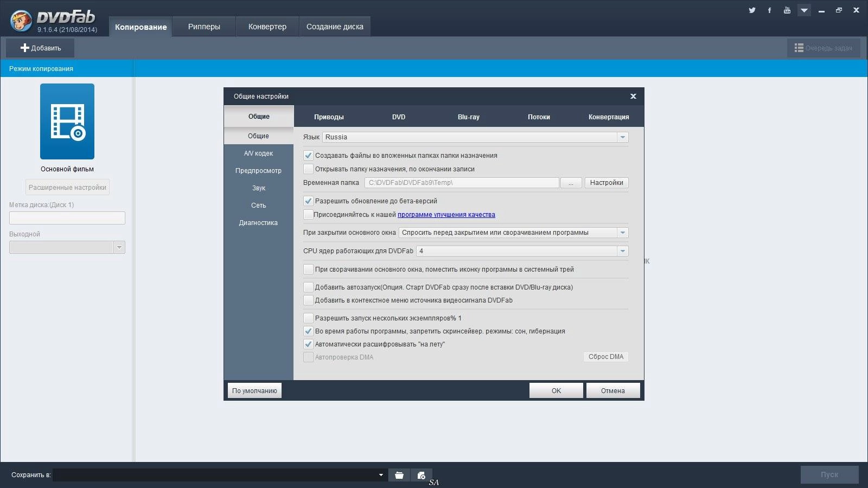Screen dimensions: 868x488
Task: Open the Приводы settings tab
Action: [329, 117]
